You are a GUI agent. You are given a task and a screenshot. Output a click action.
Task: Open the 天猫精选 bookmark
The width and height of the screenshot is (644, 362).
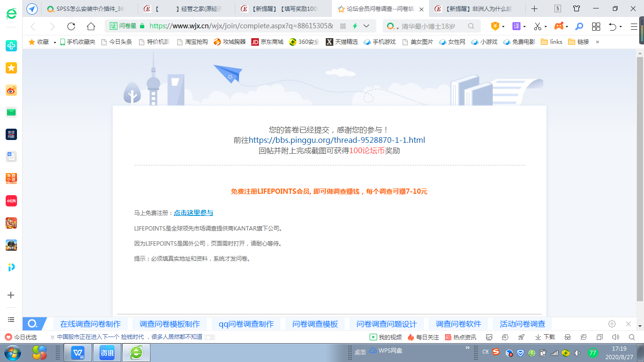(x=342, y=42)
